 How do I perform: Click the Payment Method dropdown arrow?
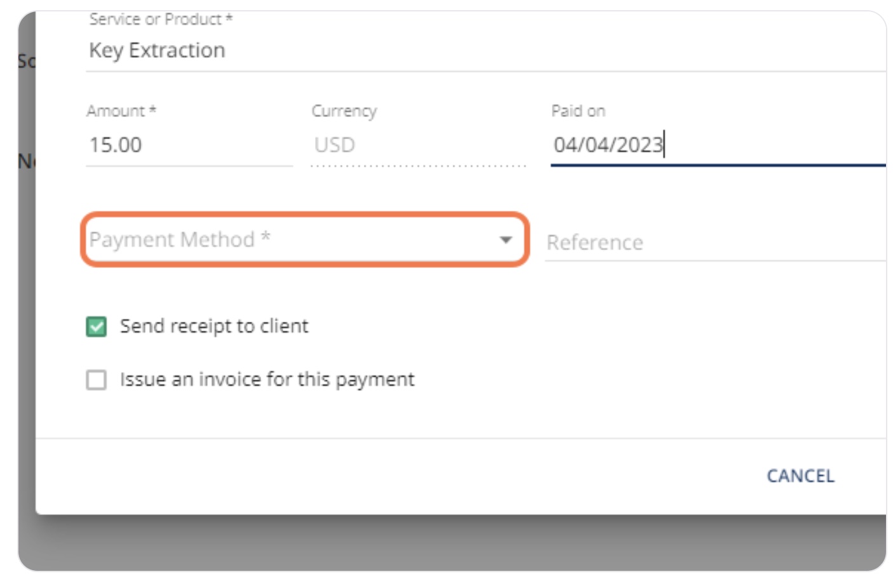[x=506, y=240]
